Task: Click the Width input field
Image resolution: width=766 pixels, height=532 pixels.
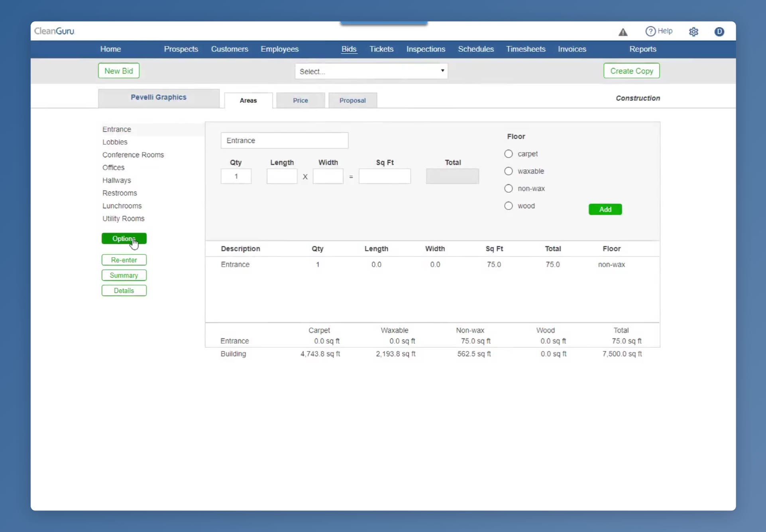Action: pos(328,176)
